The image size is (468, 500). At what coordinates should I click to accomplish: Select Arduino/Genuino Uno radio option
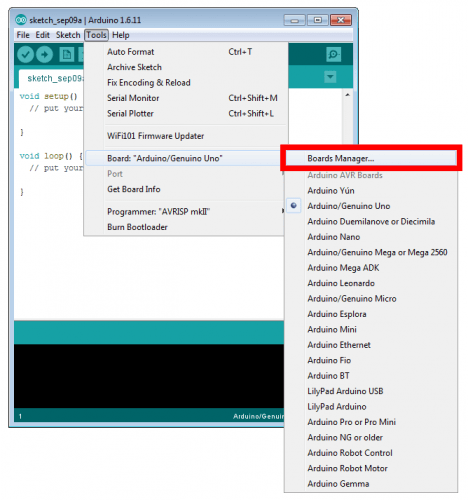point(371,206)
